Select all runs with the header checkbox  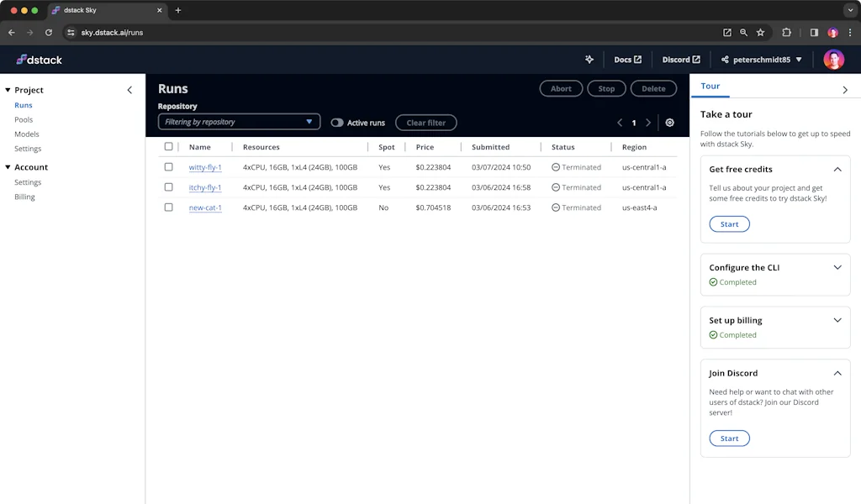[x=168, y=146]
